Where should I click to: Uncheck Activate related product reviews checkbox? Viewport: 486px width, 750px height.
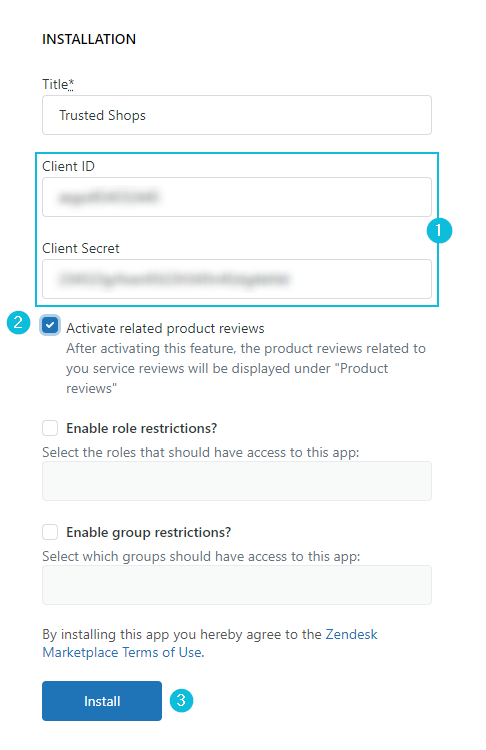(x=50, y=325)
